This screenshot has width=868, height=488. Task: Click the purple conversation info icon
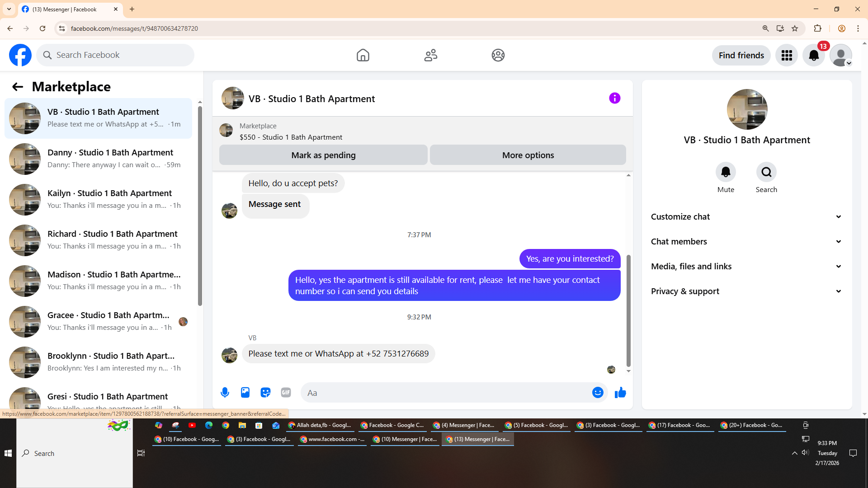pos(614,99)
